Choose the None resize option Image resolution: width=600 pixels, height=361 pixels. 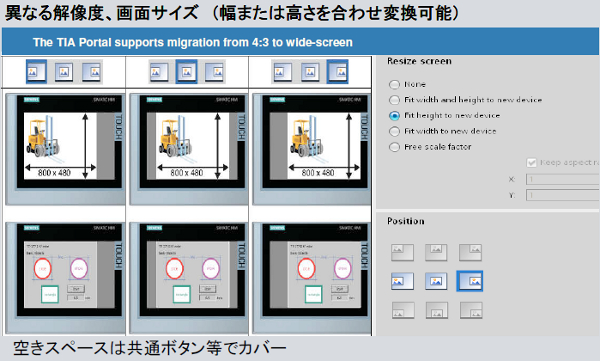(394, 84)
